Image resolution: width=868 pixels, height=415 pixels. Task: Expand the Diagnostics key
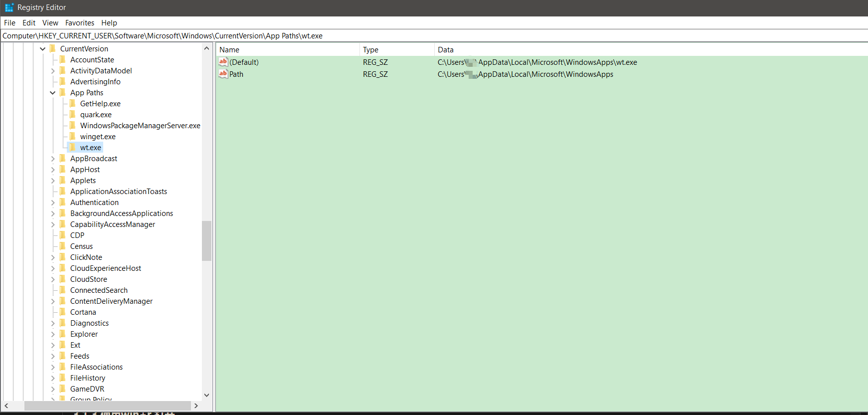tap(53, 323)
